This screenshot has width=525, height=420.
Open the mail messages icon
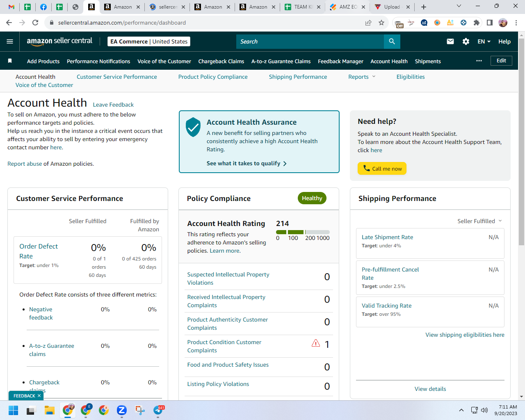450,41
